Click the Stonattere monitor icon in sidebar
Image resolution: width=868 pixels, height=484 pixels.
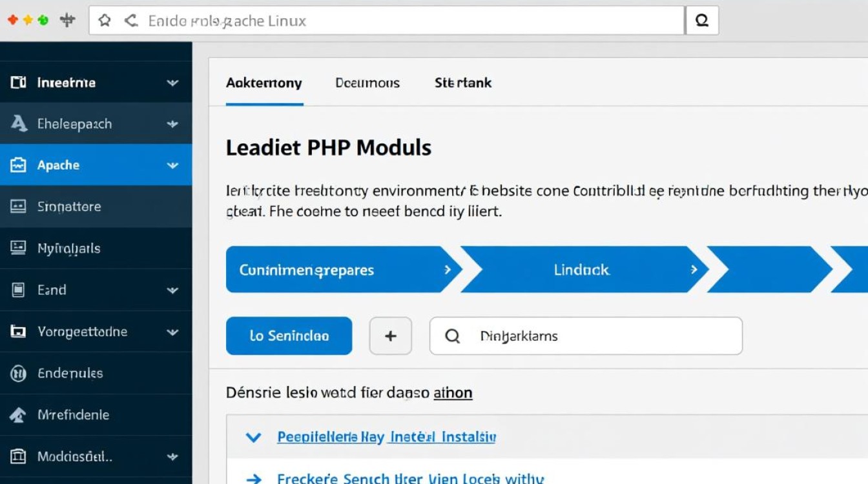tap(19, 207)
